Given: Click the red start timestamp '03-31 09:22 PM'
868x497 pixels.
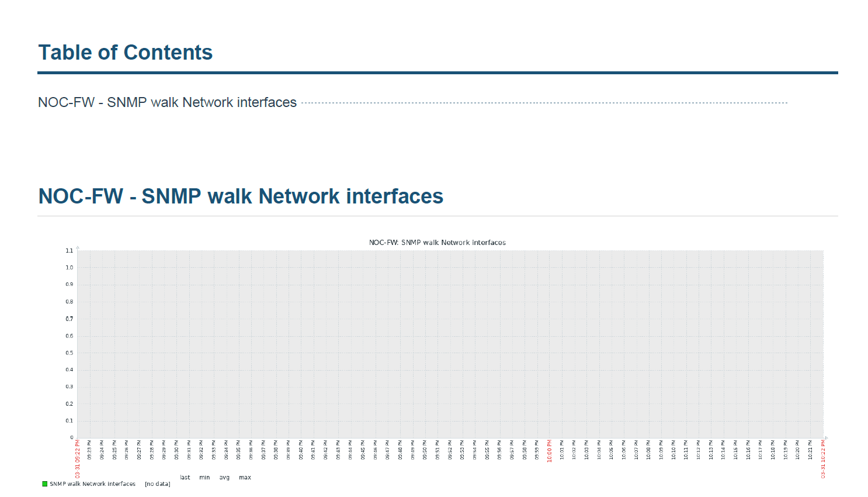Looking at the screenshot, I should coord(78,459).
